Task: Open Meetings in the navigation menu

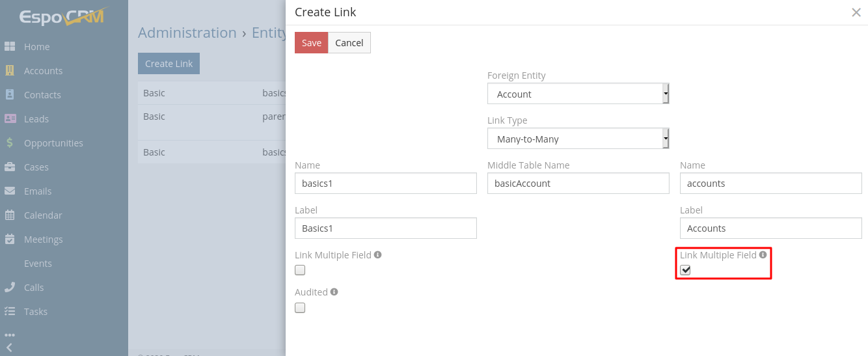Action: coord(43,240)
